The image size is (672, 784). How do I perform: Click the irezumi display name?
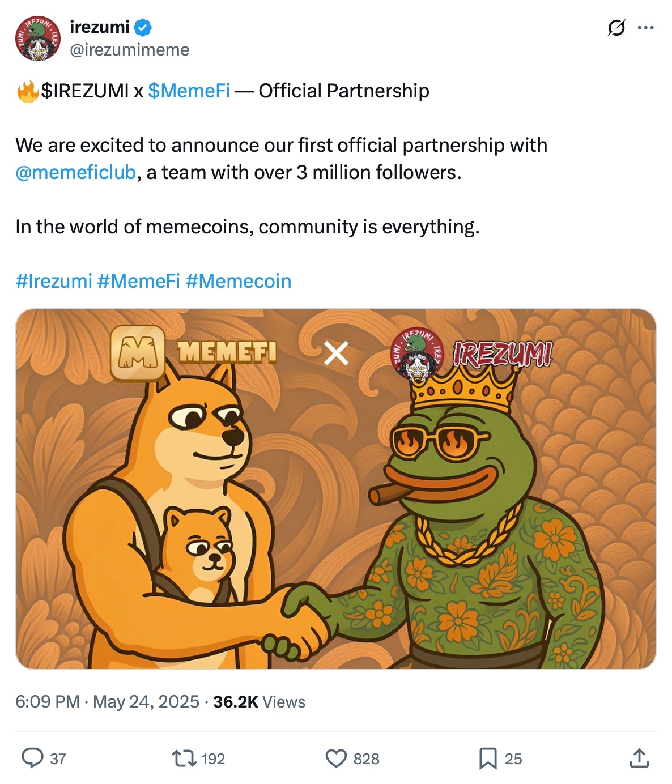(x=100, y=27)
